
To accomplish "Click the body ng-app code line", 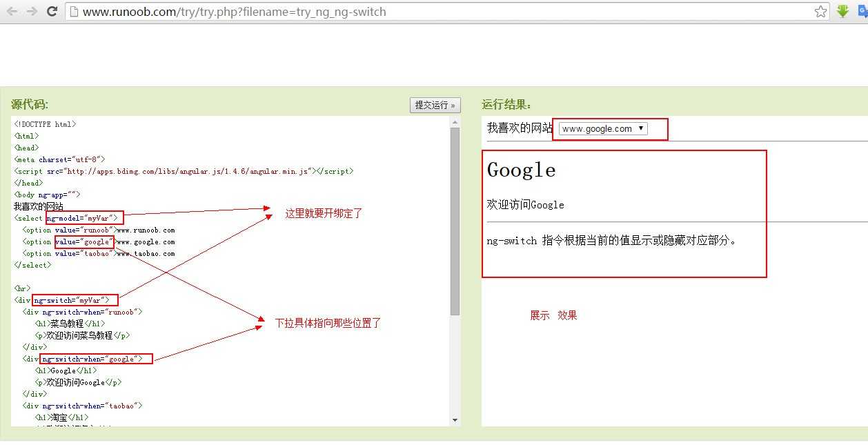I will pos(47,195).
